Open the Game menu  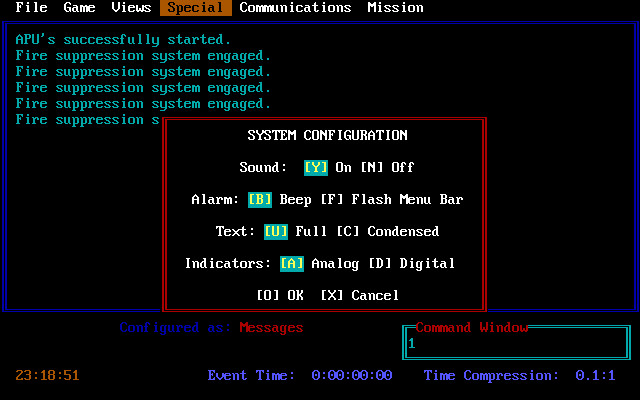(x=80, y=8)
